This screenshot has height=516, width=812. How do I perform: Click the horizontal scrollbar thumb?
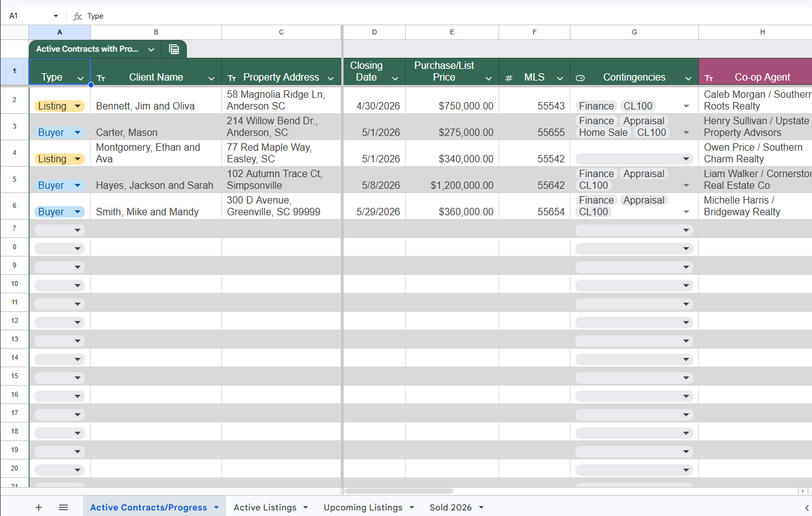(399, 491)
